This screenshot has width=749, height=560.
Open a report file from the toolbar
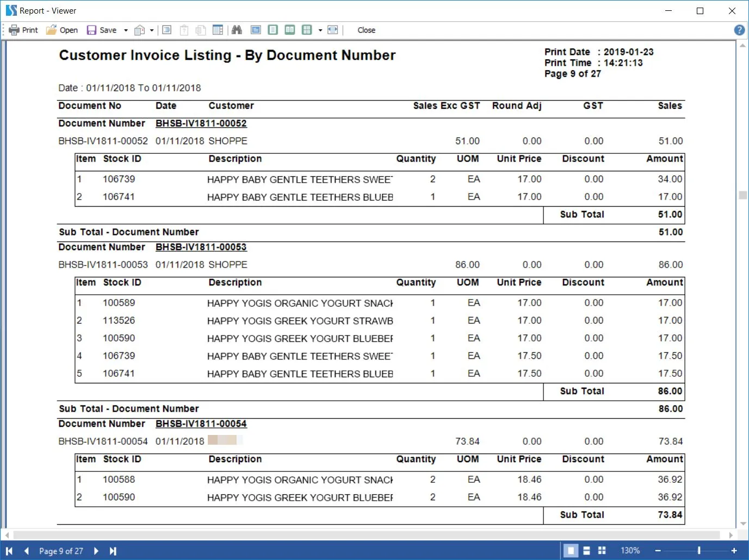click(x=61, y=30)
